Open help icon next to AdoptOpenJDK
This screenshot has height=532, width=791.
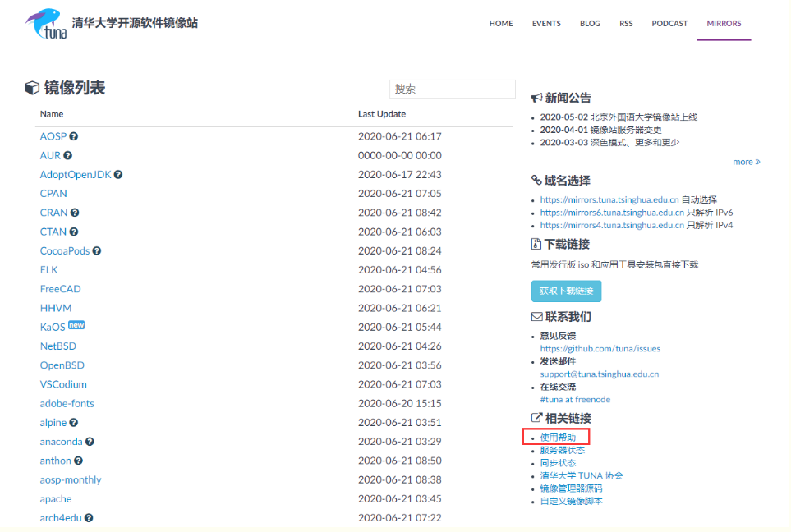click(118, 175)
